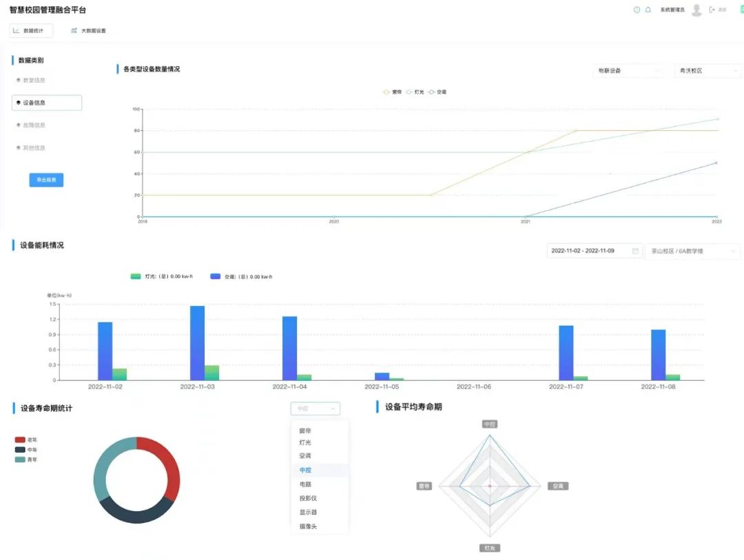Image resolution: width=744 pixels, height=560 pixels.
Task: Select 故障信息 in the data category list
Action: click(34, 125)
